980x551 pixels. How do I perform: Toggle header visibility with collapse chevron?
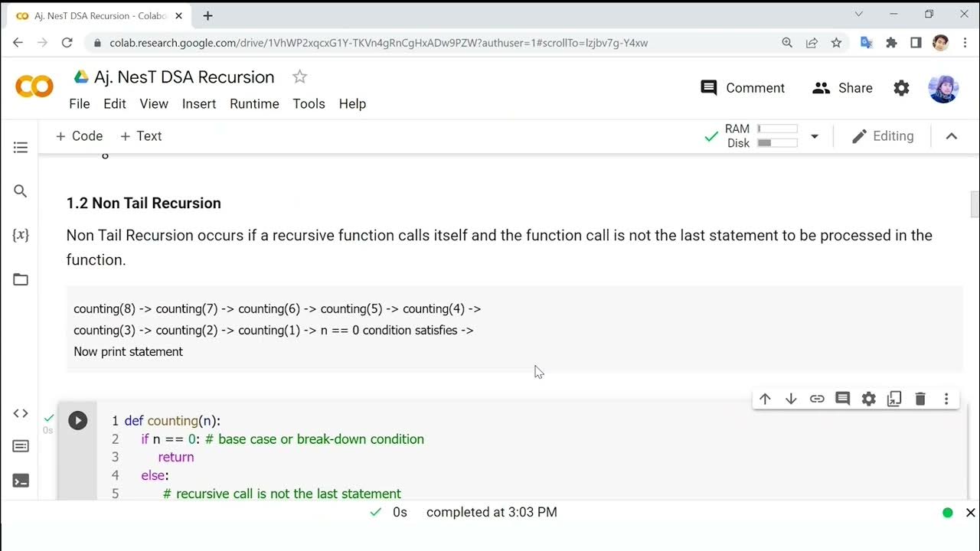tap(952, 136)
